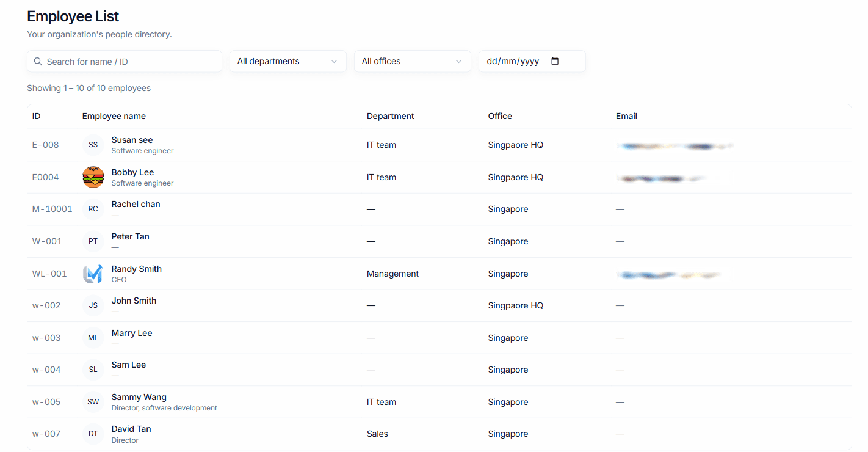Click Singpaore HQ cell in John Smith row
Screen dimensions: 868x452
pos(516,305)
